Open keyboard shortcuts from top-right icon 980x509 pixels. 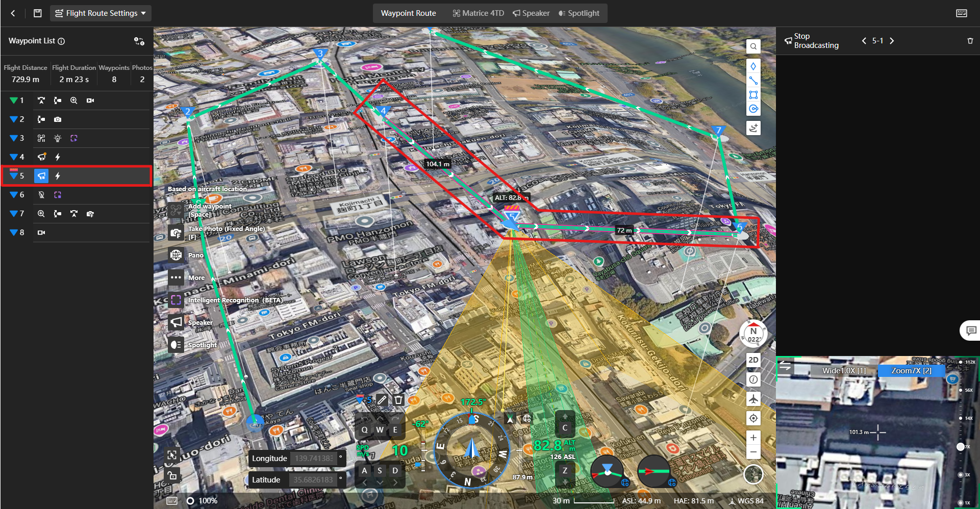[962, 13]
